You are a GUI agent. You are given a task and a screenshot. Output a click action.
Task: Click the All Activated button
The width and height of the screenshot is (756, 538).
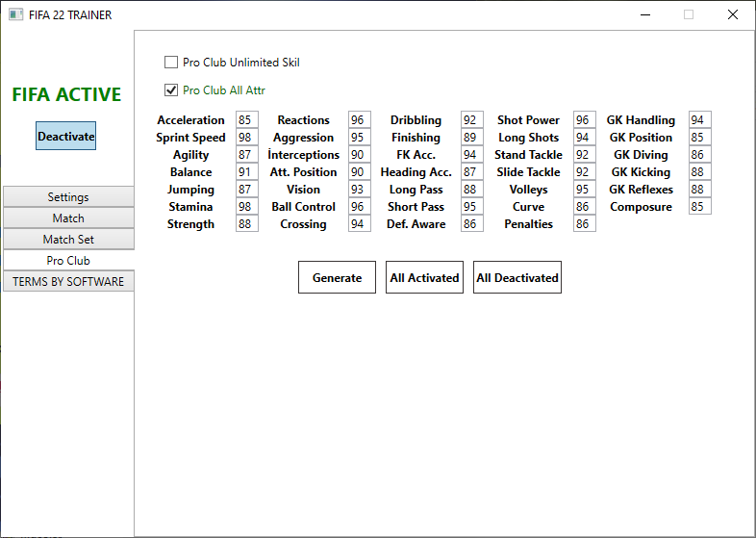(x=424, y=277)
